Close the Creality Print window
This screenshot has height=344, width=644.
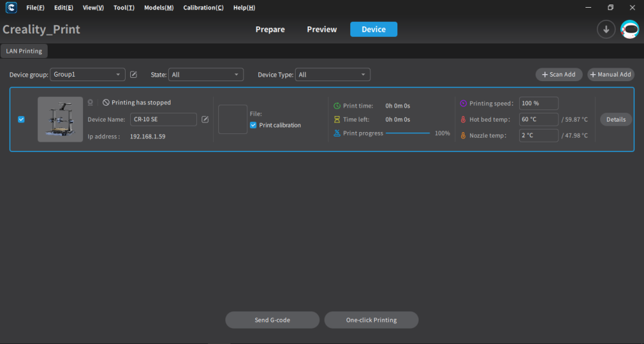(632, 7)
